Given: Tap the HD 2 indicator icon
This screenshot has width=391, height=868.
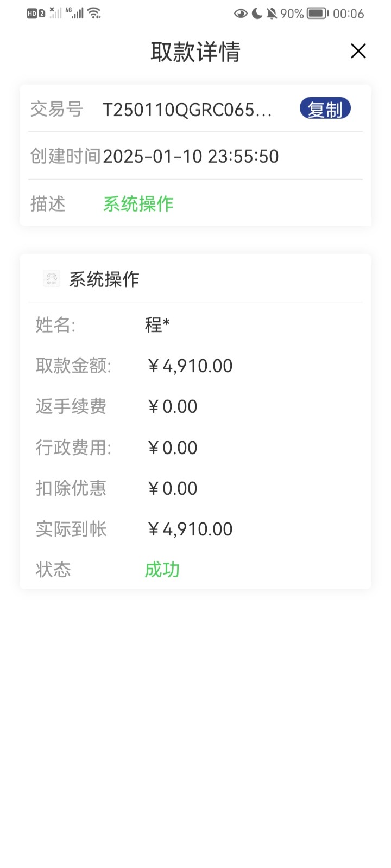Looking at the screenshot, I should [36, 14].
